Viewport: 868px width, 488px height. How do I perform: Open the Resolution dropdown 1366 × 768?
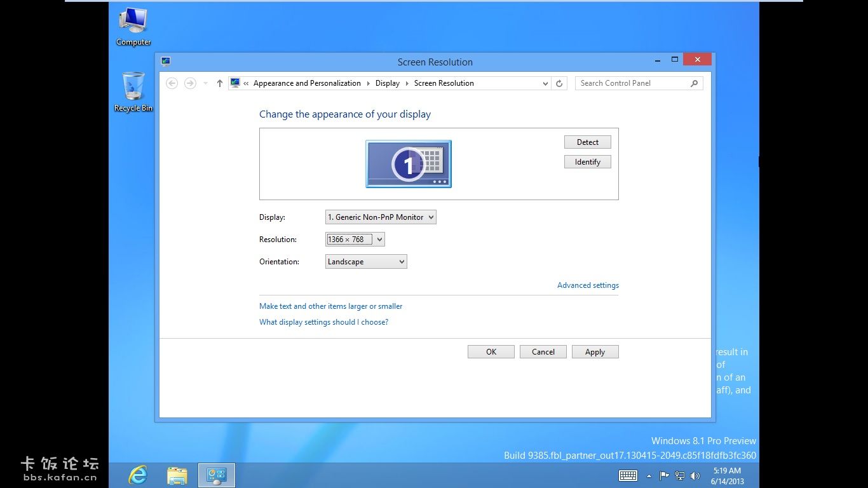coord(355,240)
